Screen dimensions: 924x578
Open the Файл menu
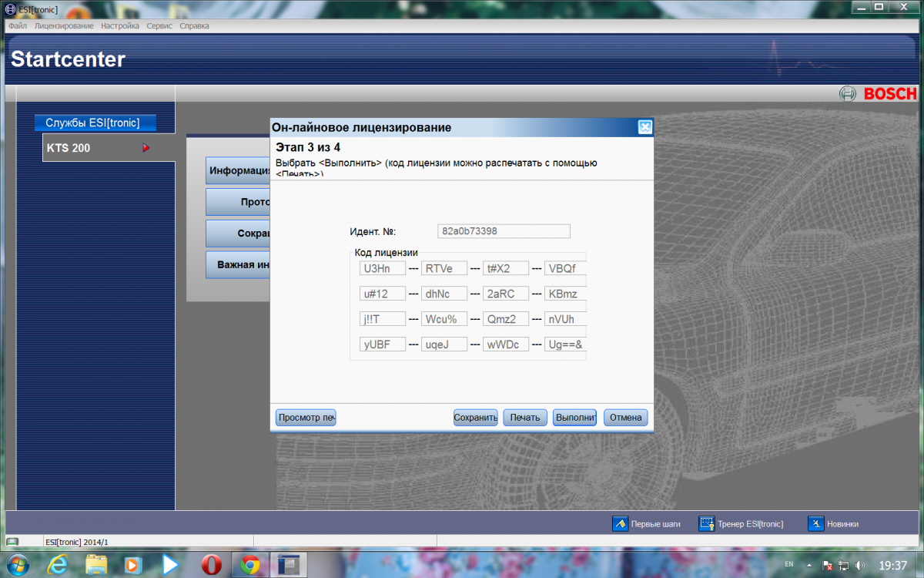point(18,26)
